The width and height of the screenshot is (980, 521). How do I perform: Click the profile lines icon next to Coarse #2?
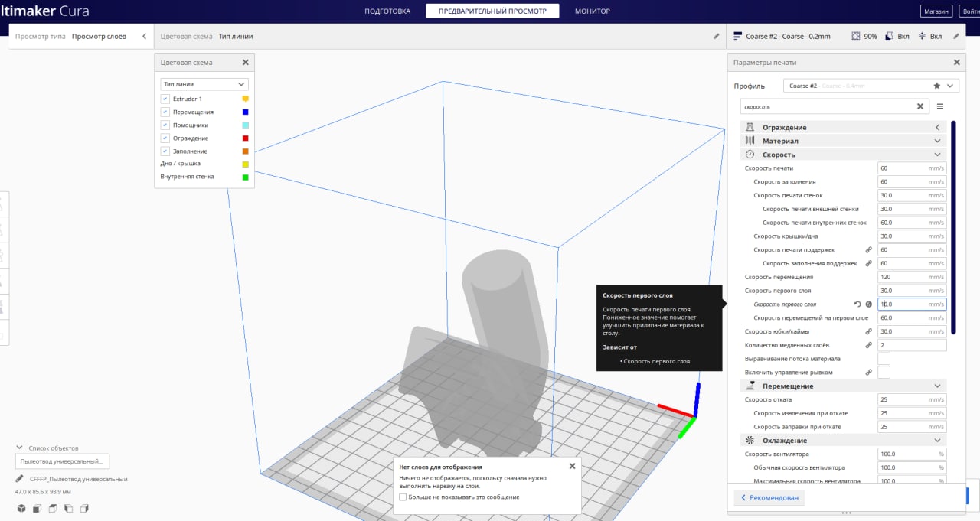(x=738, y=36)
